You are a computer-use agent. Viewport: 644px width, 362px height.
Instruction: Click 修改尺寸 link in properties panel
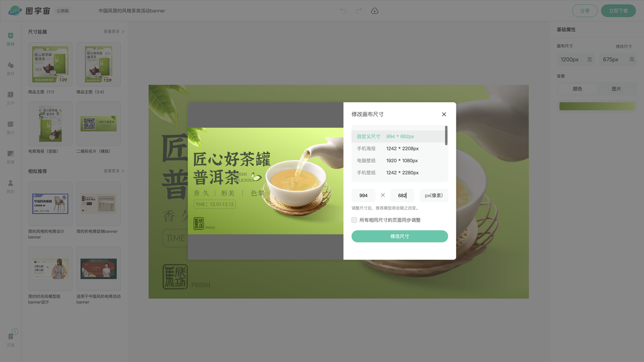tap(623, 46)
